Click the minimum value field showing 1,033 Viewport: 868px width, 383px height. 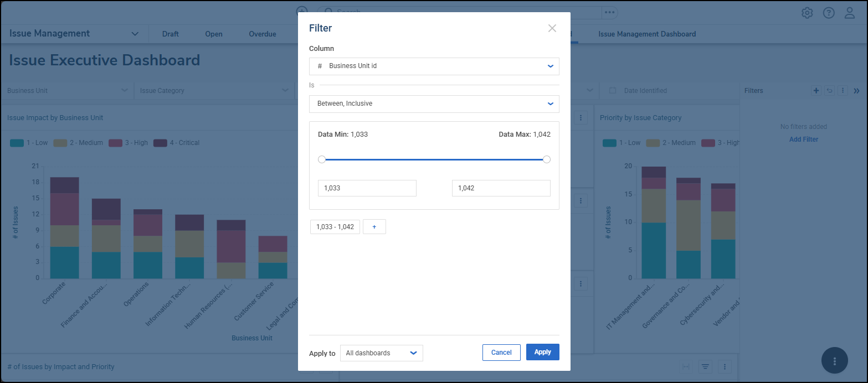[x=367, y=188]
